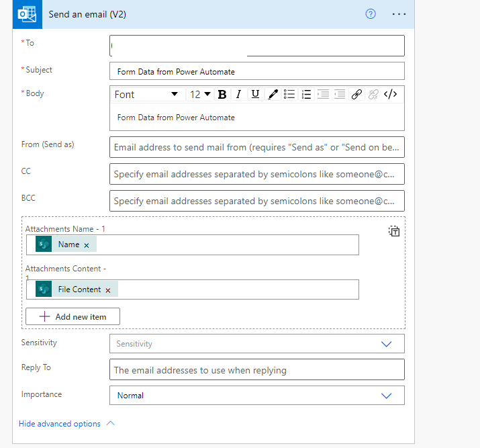Insert a bulleted list
This screenshot has width=480, height=448.
coord(289,95)
